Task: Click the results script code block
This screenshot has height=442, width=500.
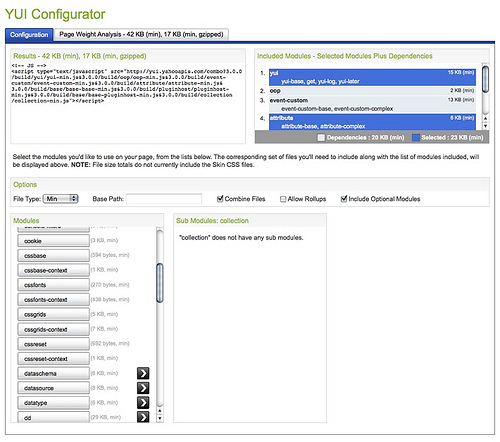Action: coord(127,83)
